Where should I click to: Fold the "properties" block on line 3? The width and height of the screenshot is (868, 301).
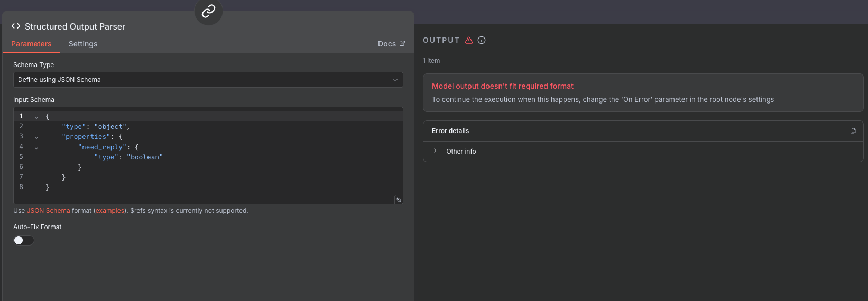coord(36,137)
